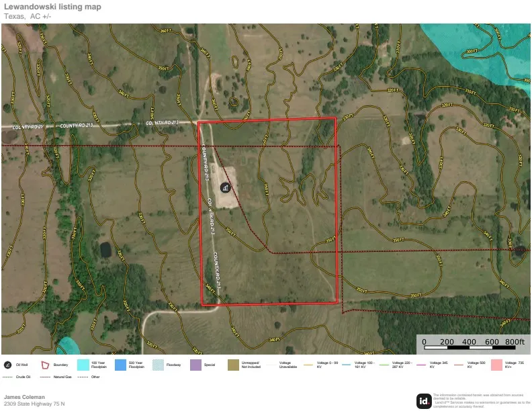Select the 500 Year Floodplain blue swatch
Image resolution: width=532 pixels, height=411 pixels.
120,365
